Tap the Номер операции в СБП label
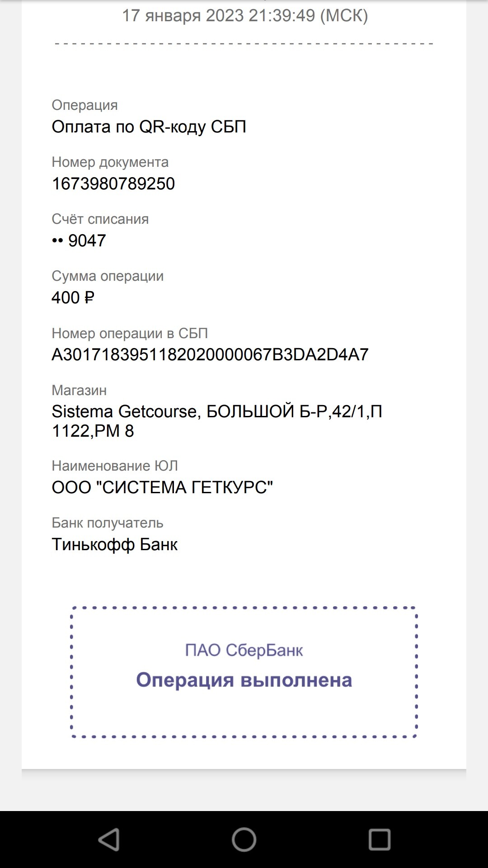This screenshot has width=488, height=868. click(x=130, y=333)
